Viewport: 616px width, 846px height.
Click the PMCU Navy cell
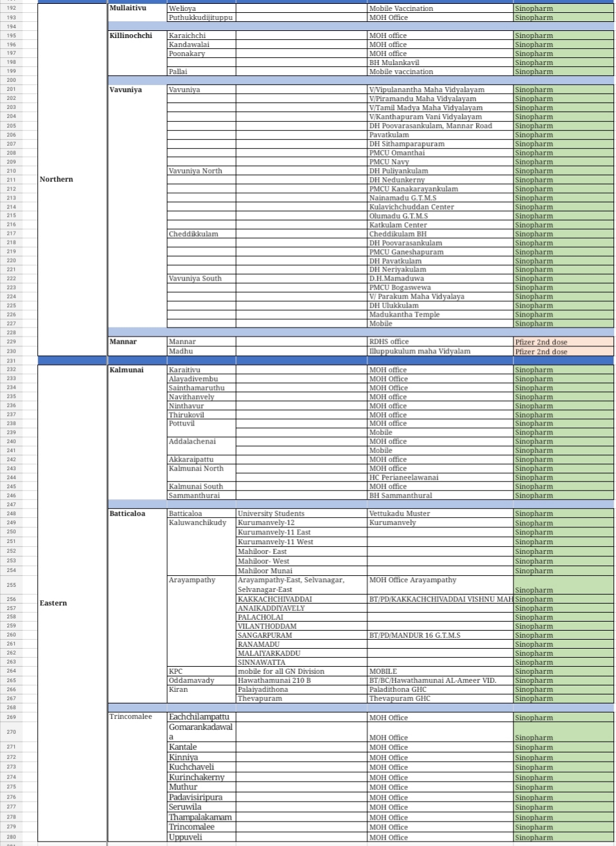(x=440, y=162)
